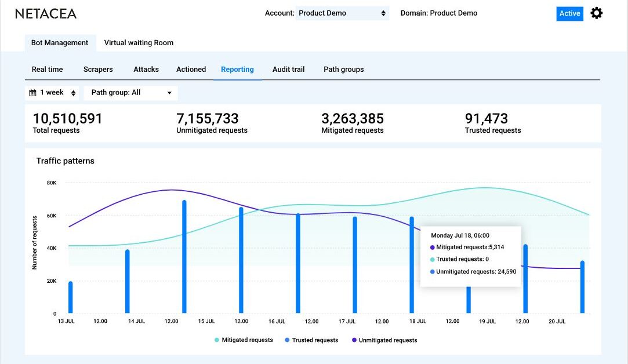Click the Active status button
This screenshot has width=628, height=364.
pos(569,13)
